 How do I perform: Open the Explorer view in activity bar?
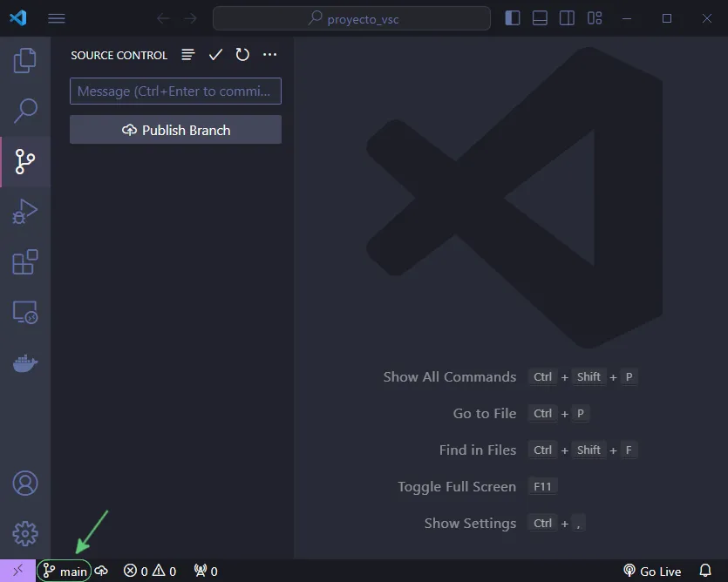(25, 60)
